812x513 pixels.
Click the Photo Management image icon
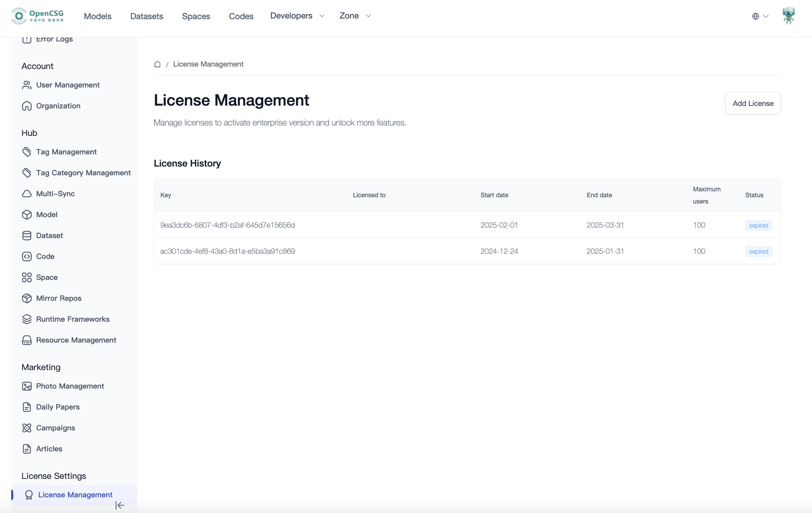(27, 386)
